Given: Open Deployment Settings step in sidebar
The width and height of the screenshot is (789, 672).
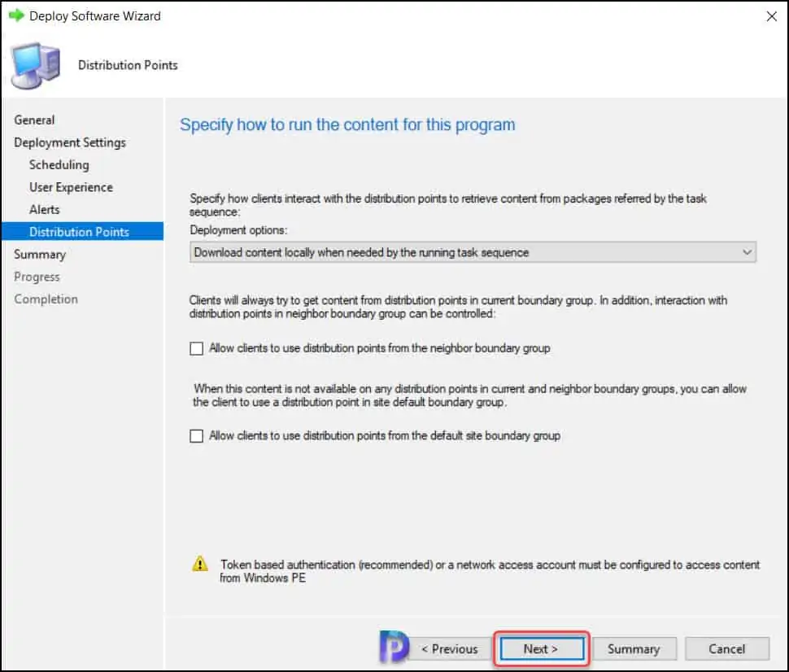Looking at the screenshot, I should point(70,142).
